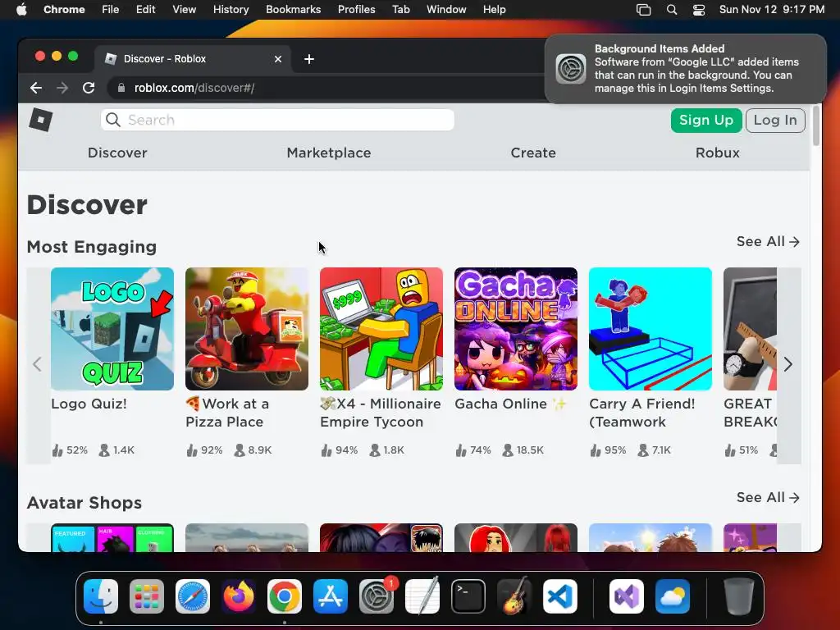The width and height of the screenshot is (840, 630).
Task: Open the Logo Quiz! game title
Action: click(x=89, y=404)
